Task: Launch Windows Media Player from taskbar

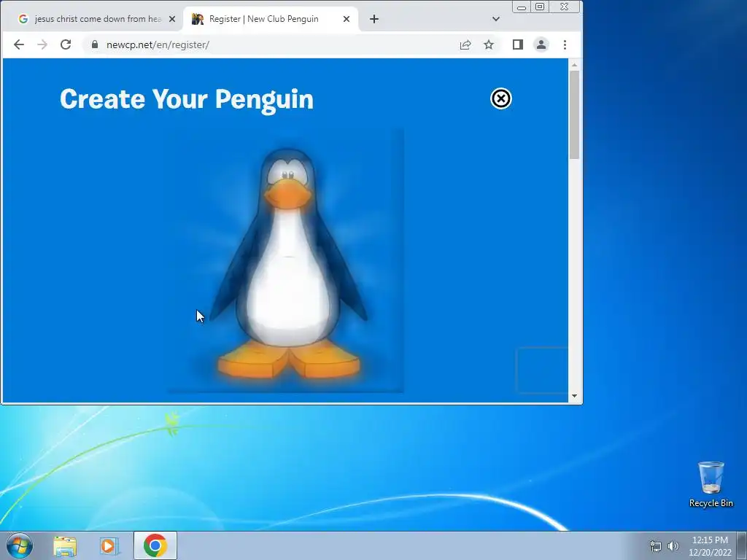Action: [109, 545]
